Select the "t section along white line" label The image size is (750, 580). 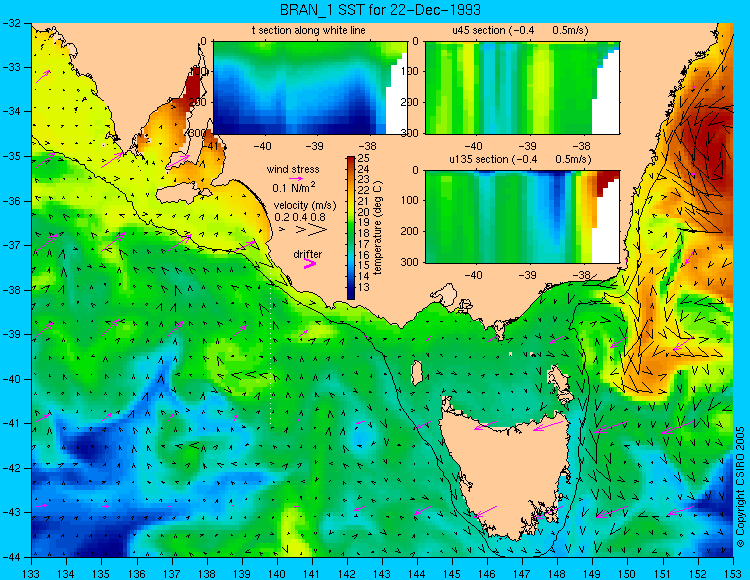click(309, 30)
